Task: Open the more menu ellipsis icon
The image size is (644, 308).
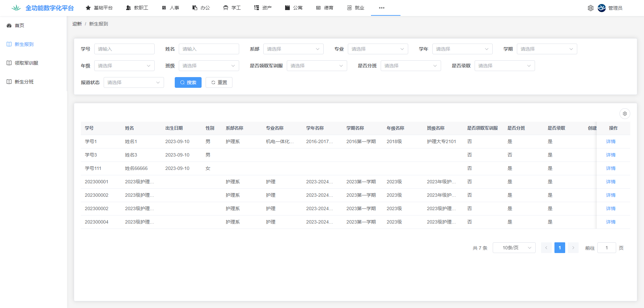Action: pos(382,8)
